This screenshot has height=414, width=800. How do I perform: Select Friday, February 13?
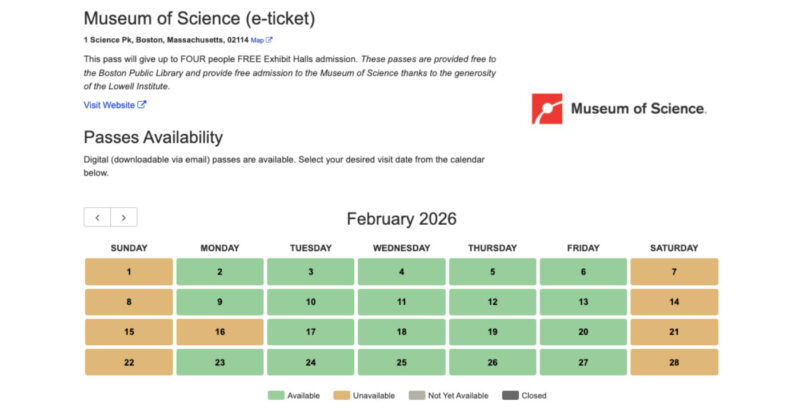583,302
